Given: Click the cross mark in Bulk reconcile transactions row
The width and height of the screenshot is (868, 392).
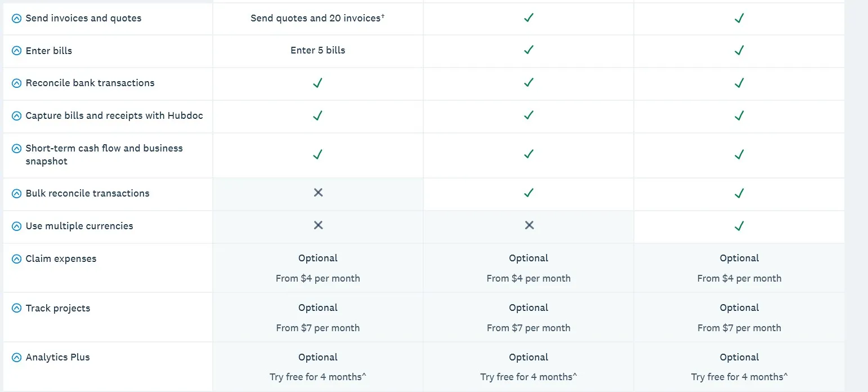Looking at the screenshot, I should click(318, 193).
